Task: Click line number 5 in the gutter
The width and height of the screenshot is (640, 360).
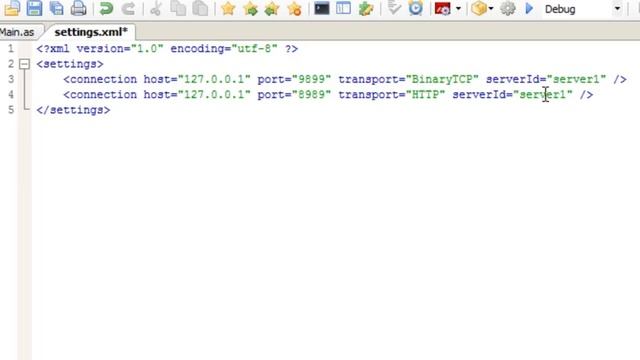Action: click(11, 110)
